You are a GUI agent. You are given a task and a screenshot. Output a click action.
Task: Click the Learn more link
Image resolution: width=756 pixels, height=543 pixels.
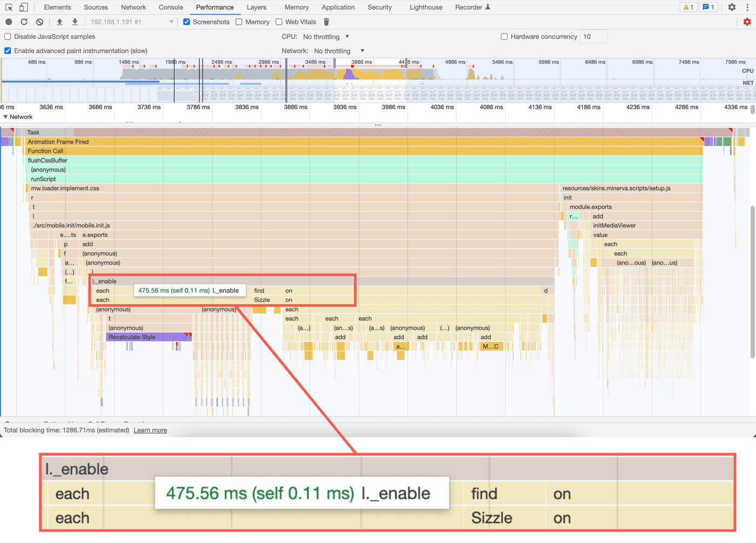150,430
